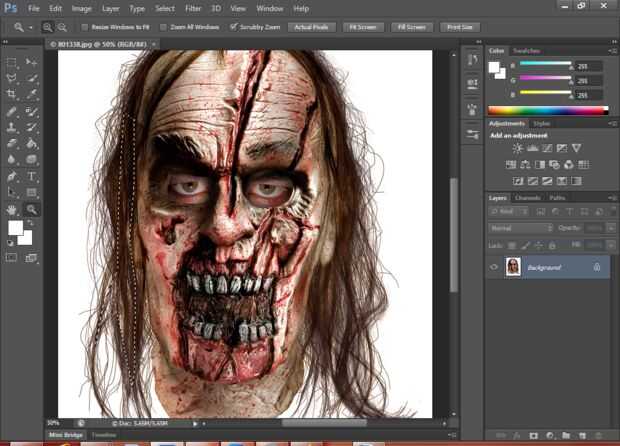Select the Horizontal Type tool
620x446 pixels.
[32, 175]
